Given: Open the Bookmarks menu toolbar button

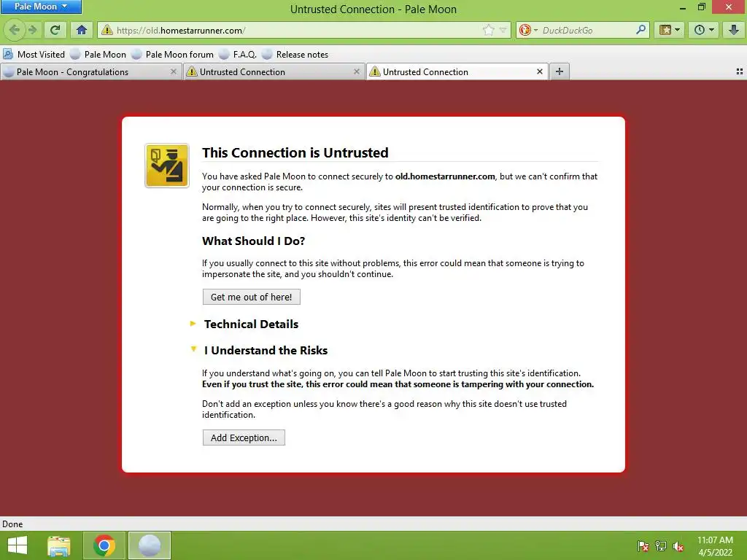Looking at the screenshot, I should (x=670, y=30).
